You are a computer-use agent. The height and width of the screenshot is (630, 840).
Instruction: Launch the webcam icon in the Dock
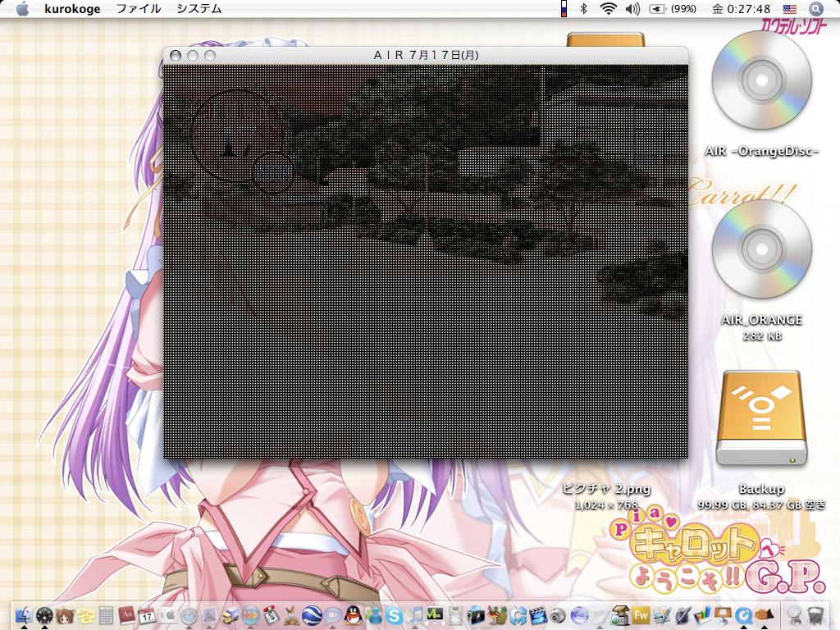(x=558, y=616)
